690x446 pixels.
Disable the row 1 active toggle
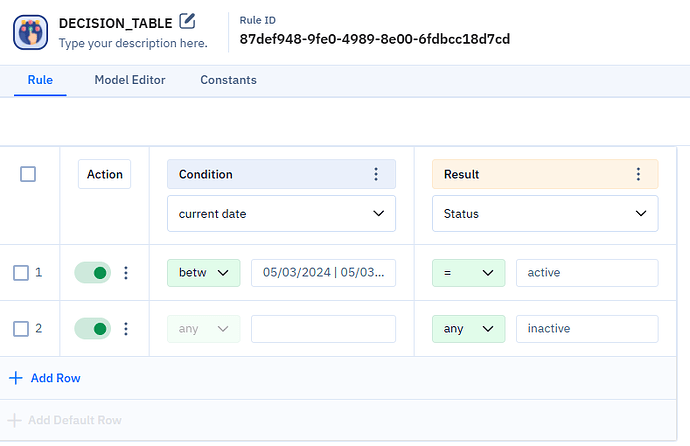click(92, 273)
